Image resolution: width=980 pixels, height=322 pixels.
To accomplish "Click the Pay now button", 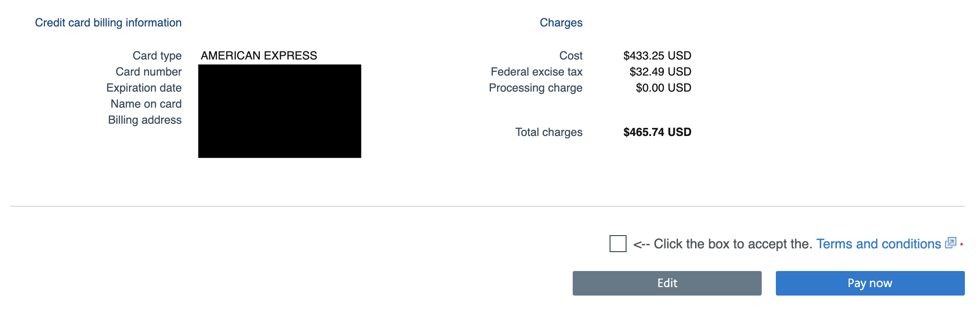I will click(x=870, y=283).
